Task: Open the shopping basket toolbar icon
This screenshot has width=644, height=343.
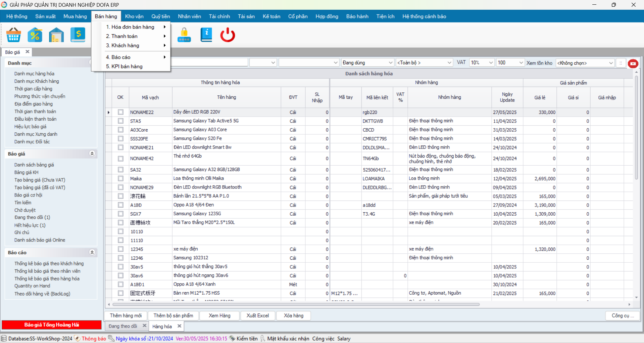Action: 14,35
